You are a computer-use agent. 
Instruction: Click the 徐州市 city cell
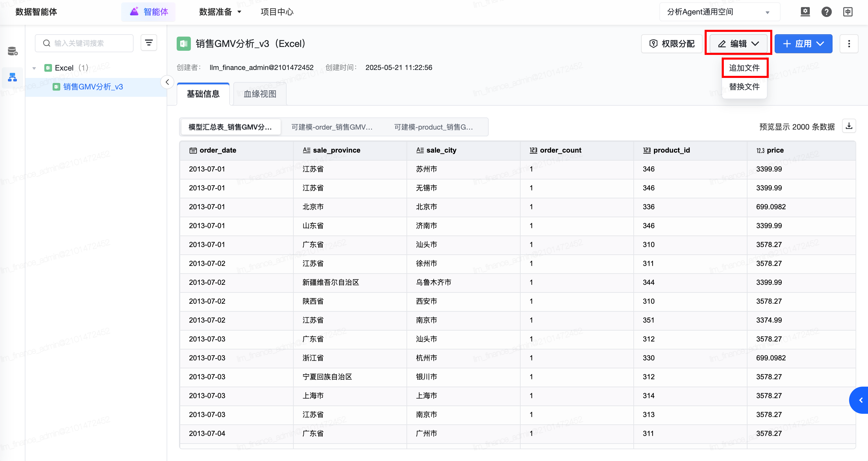tap(463, 264)
